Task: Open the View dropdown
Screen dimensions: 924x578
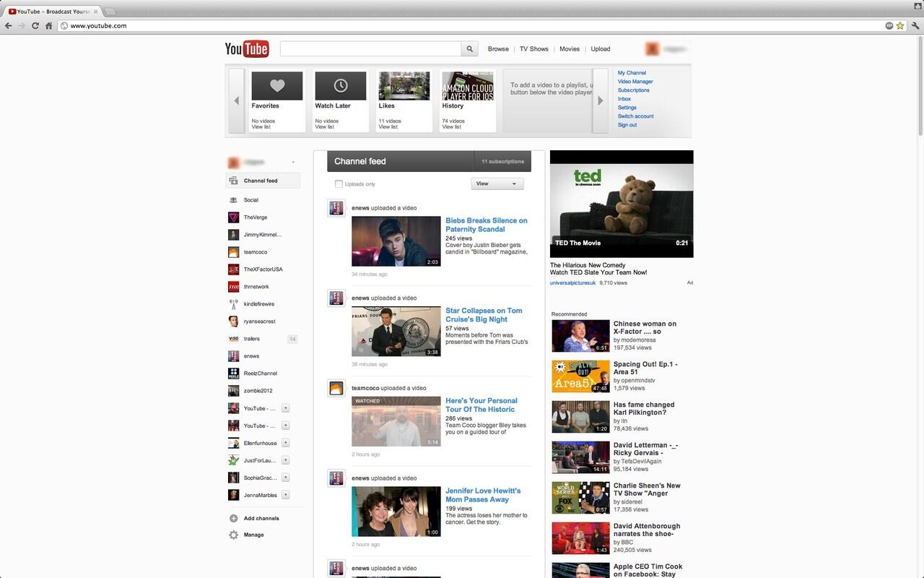Action: pyautogui.click(x=497, y=184)
